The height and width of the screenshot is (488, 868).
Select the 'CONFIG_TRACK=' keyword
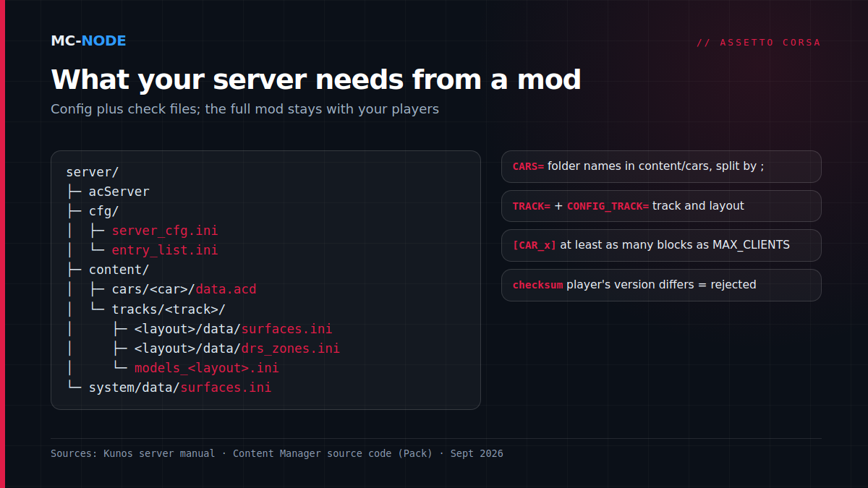pos(608,206)
